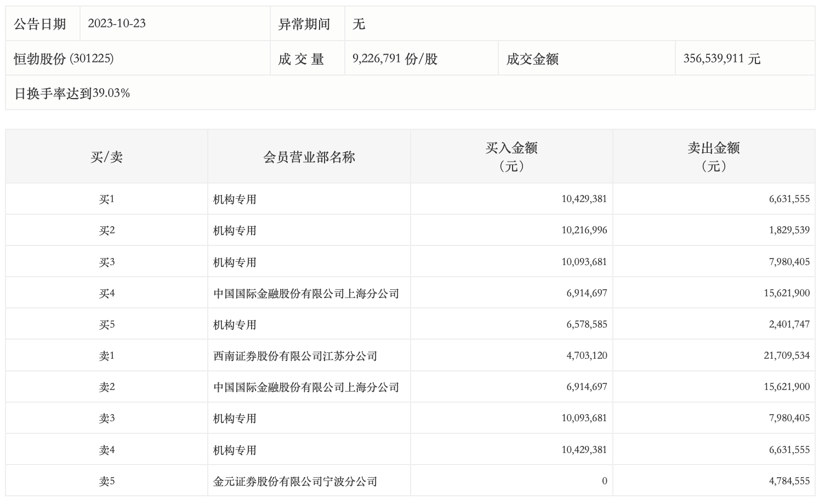Click 机构专用 in the 买3 row

coord(235,262)
